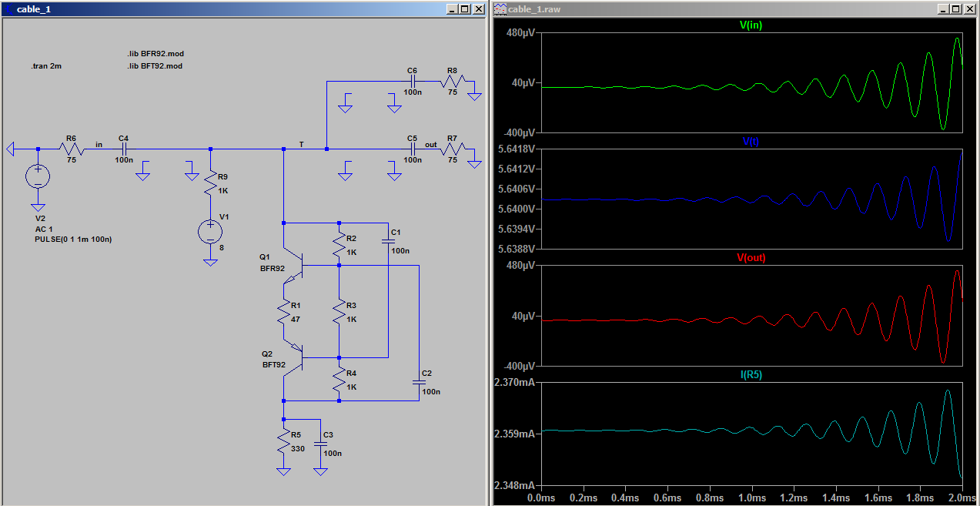Image resolution: width=980 pixels, height=506 pixels.
Task: Open the cable_1.raw window system icon
Action: coord(500,8)
